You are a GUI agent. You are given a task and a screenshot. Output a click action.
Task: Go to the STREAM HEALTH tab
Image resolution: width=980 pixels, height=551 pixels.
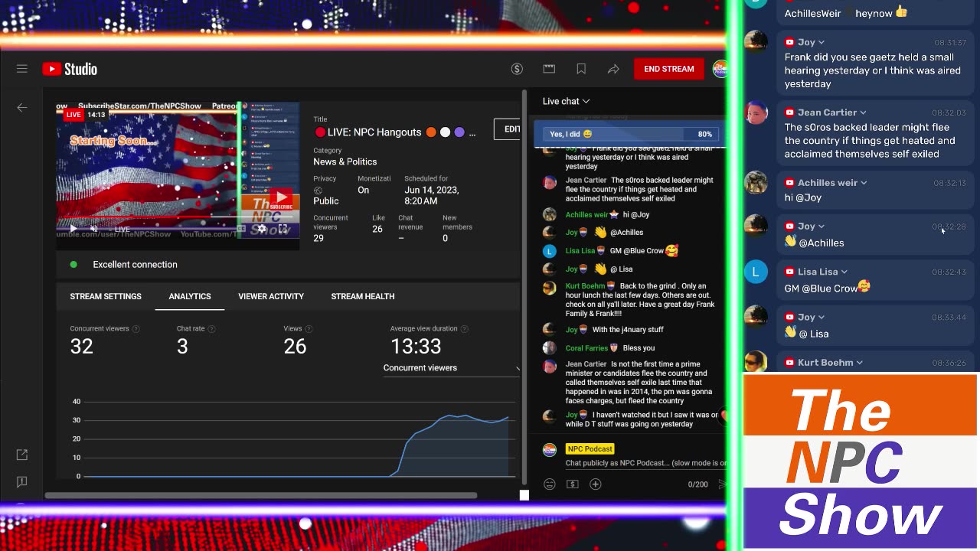[x=363, y=296]
